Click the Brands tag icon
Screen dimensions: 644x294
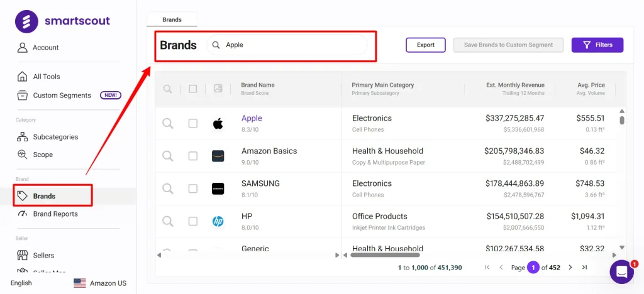tap(22, 195)
